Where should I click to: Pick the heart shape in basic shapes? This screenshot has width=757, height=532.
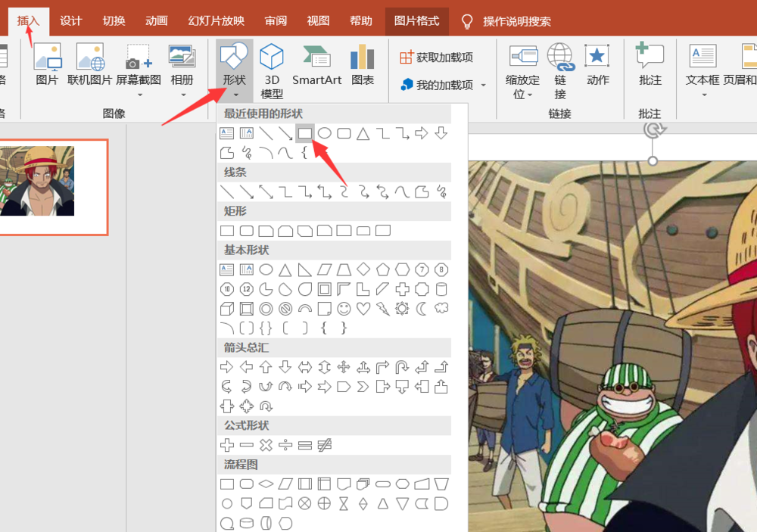click(363, 309)
